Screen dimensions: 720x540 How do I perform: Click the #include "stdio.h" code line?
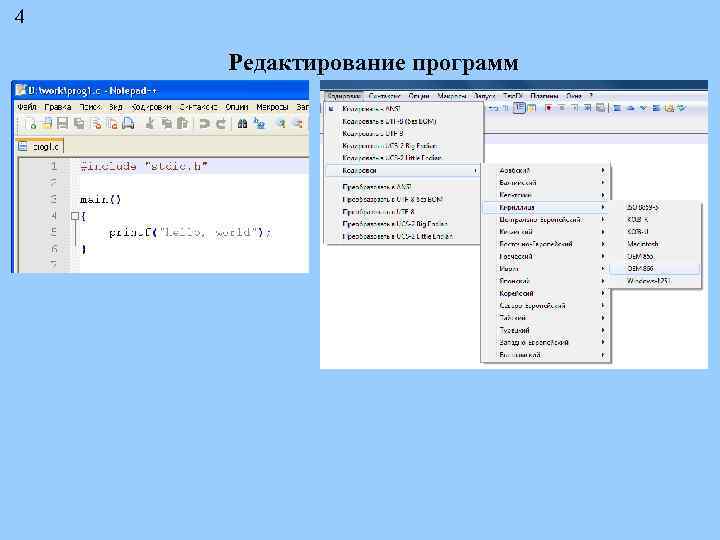(x=144, y=166)
